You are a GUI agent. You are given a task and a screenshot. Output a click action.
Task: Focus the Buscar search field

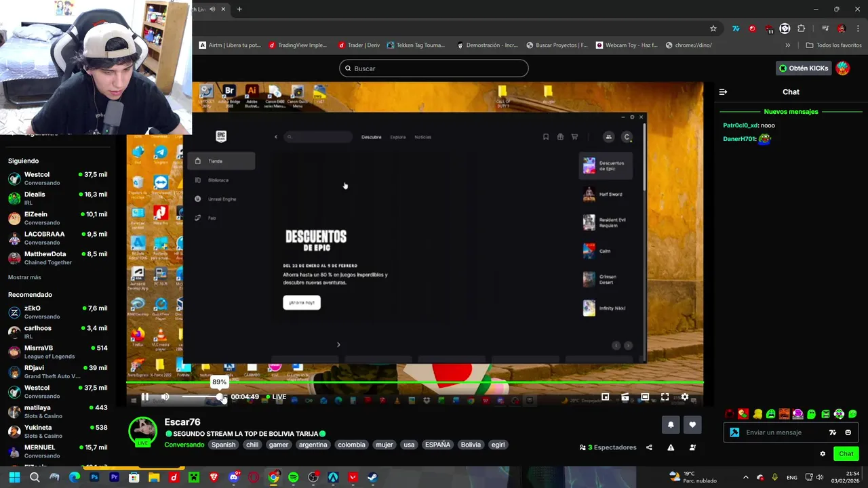click(x=434, y=68)
